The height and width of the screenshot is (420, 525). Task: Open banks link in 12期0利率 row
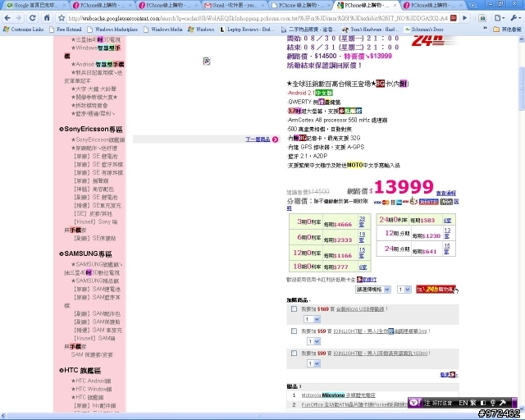(x=362, y=253)
